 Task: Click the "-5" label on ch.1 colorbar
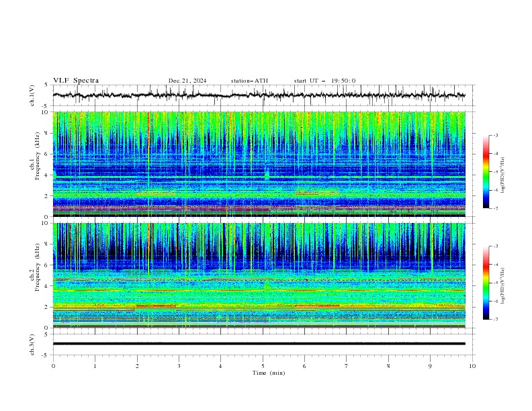click(x=495, y=172)
